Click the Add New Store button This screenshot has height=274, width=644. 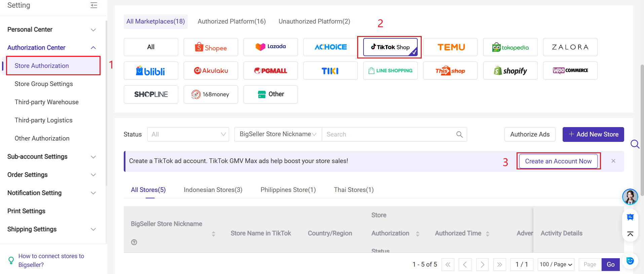pyautogui.click(x=593, y=134)
